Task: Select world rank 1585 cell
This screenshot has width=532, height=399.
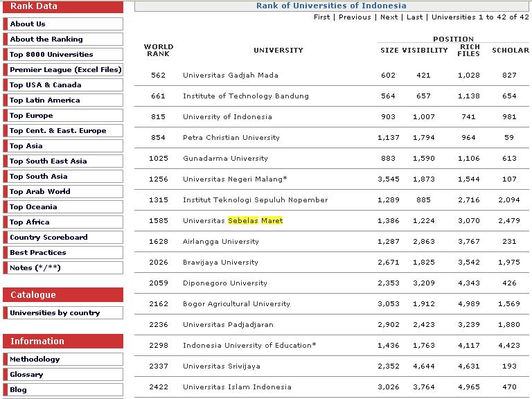Action: (x=159, y=220)
